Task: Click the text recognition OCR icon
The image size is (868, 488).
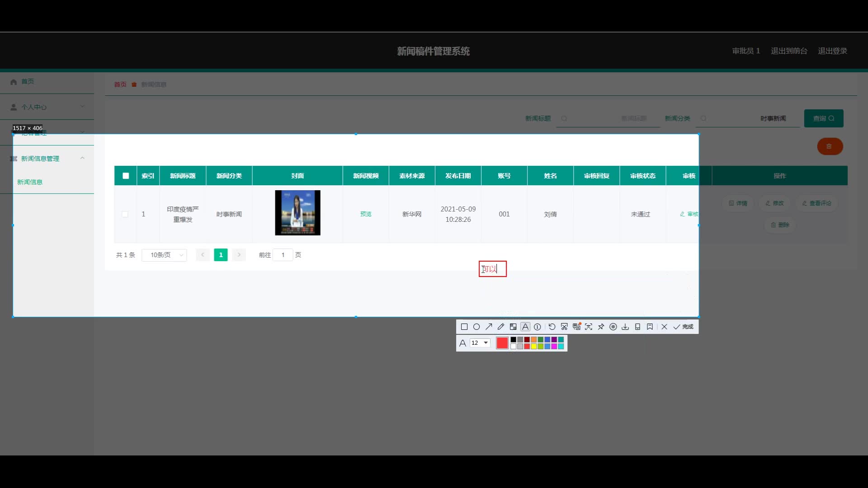Action: click(x=589, y=327)
